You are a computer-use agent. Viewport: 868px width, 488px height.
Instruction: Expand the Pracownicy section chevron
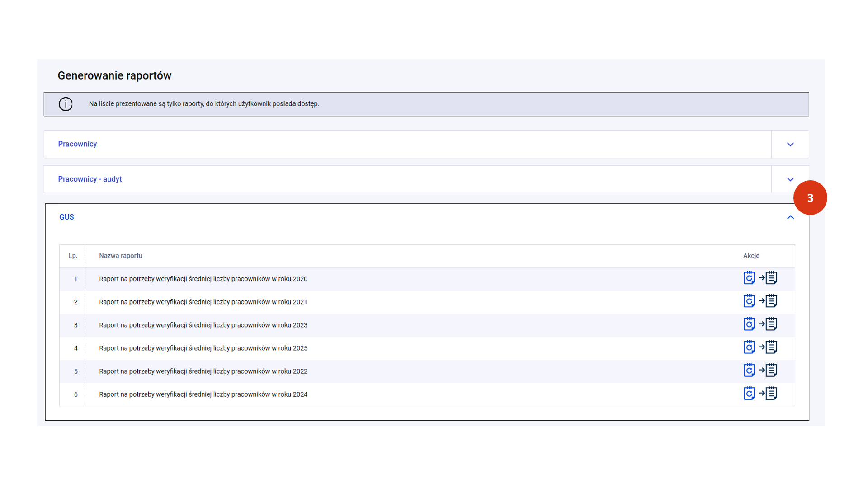pos(790,145)
